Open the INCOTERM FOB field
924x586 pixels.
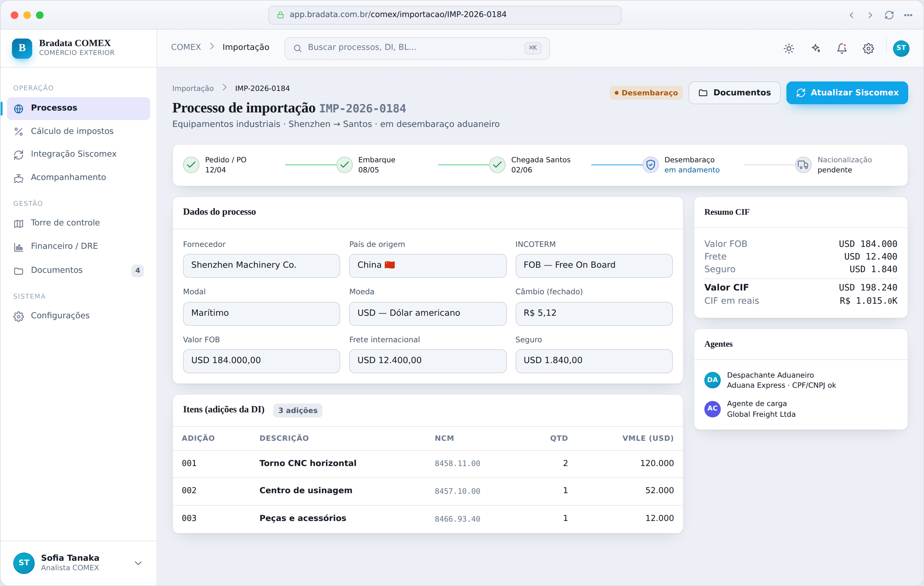(x=594, y=265)
